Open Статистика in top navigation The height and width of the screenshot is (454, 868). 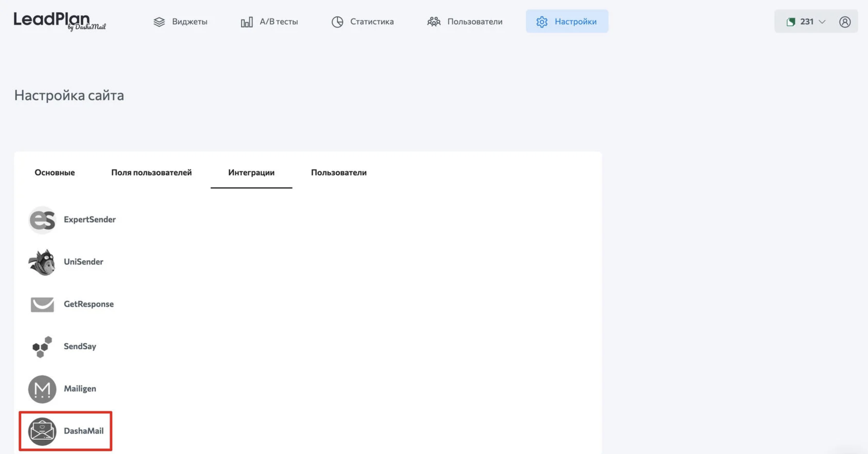tap(362, 22)
